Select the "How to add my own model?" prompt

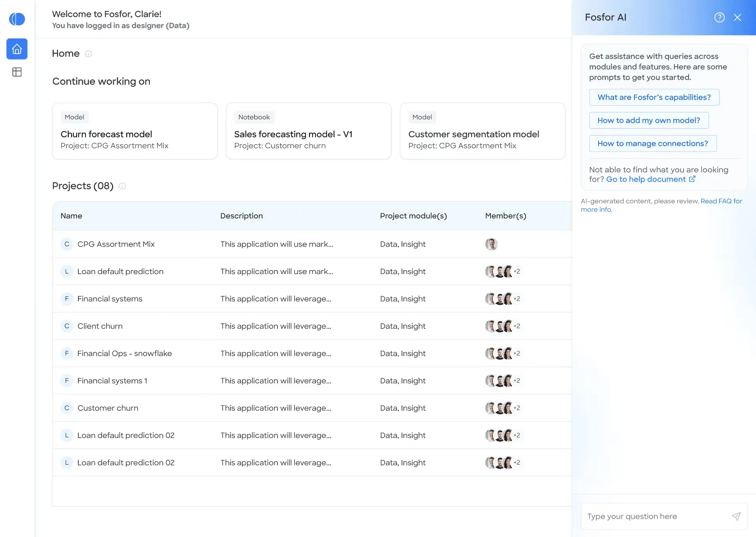coord(649,120)
